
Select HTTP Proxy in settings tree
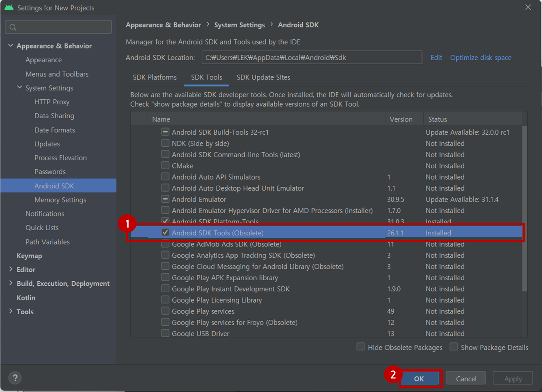(52, 102)
